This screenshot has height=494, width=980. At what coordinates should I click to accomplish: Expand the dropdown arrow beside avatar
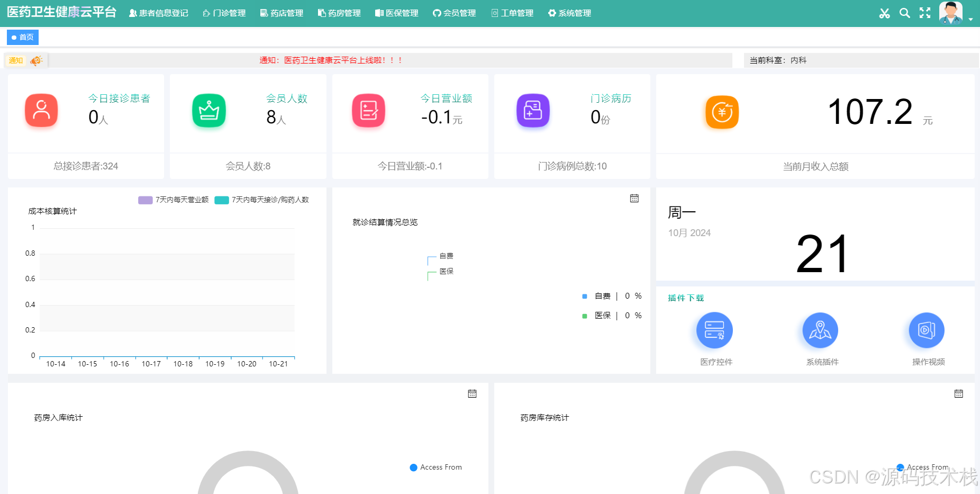coord(970,19)
